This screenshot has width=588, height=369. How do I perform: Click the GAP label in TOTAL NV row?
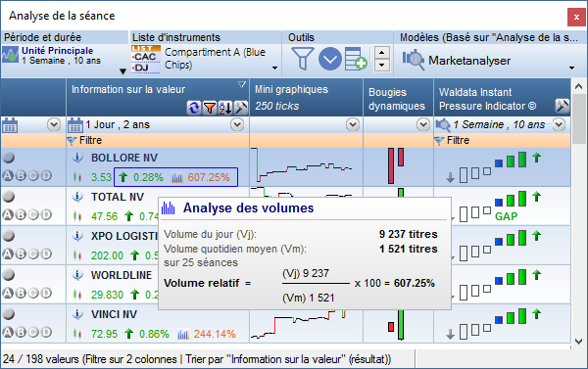pyautogui.click(x=506, y=216)
